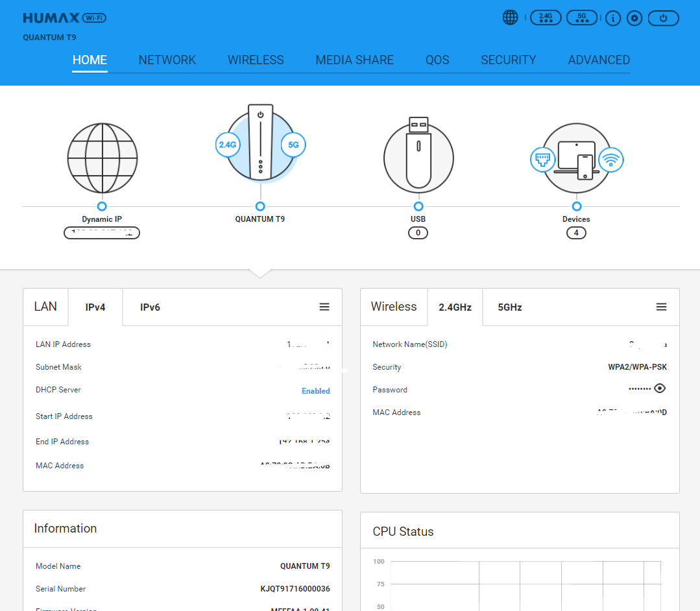This screenshot has width=700, height=611.
Task: Click the serial number KJQT91716000036
Action: click(x=295, y=589)
